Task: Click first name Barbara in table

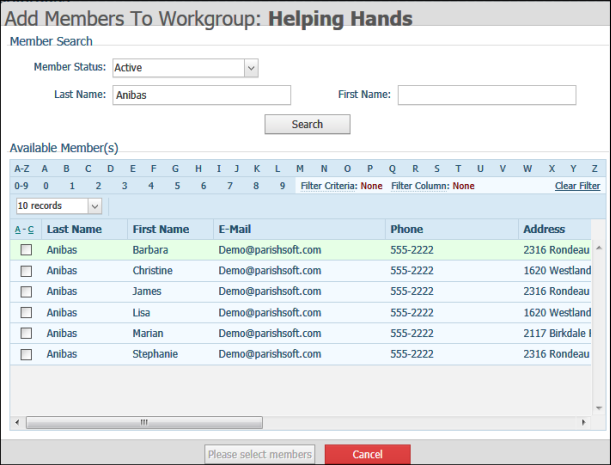Action: pyautogui.click(x=150, y=250)
